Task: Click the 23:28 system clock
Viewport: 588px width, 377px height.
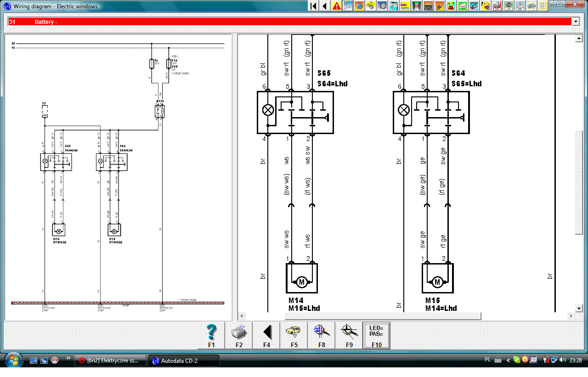Action: click(x=576, y=360)
